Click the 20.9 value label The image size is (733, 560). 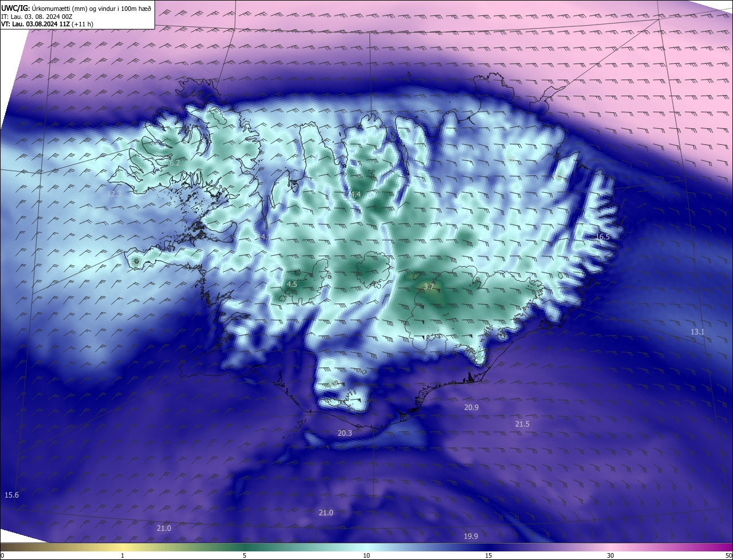point(471,407)
